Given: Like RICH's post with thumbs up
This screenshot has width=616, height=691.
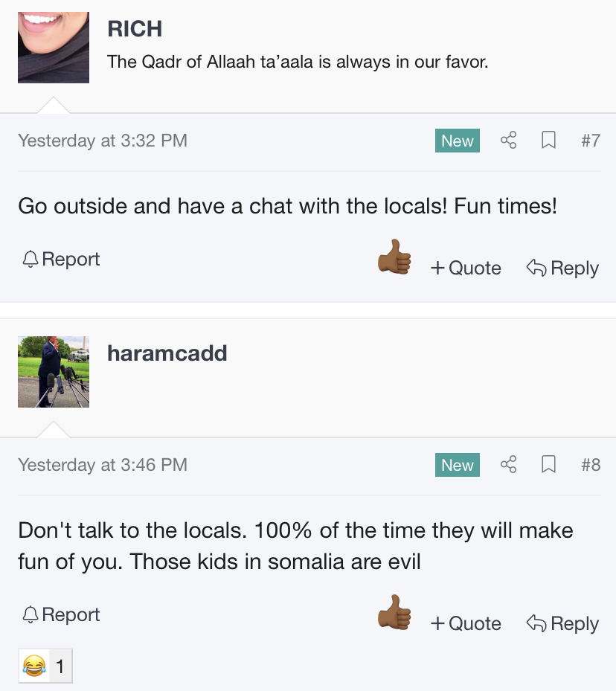Looking at the screenshot, I should (394, 257).
